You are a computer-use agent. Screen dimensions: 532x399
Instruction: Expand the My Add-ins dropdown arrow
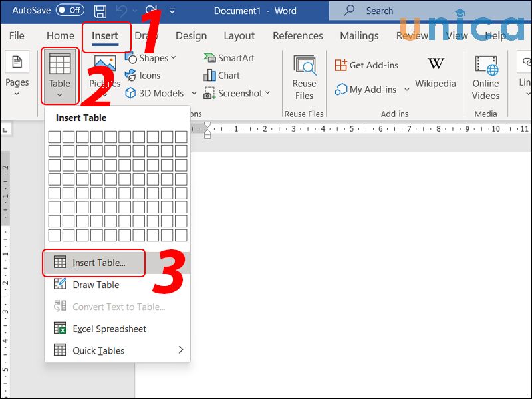click(x=406, y=90)
